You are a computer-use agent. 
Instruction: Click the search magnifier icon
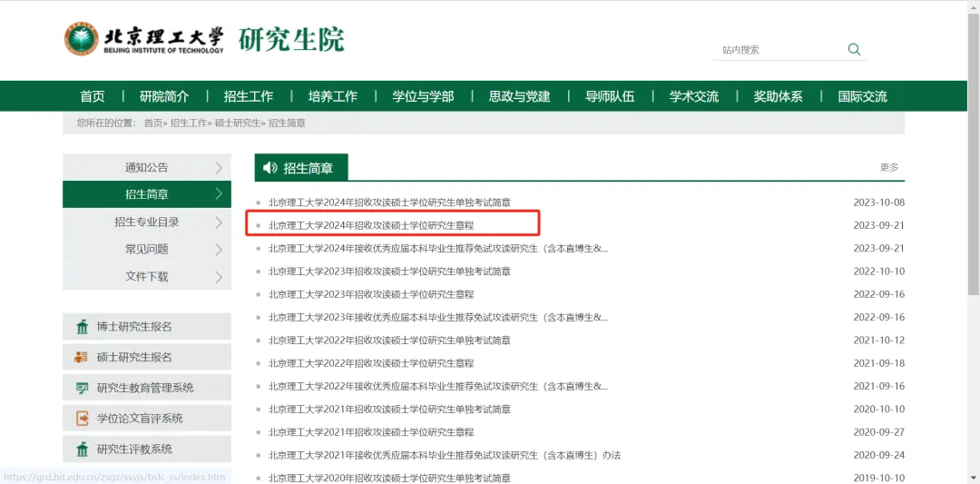(854, 49)
